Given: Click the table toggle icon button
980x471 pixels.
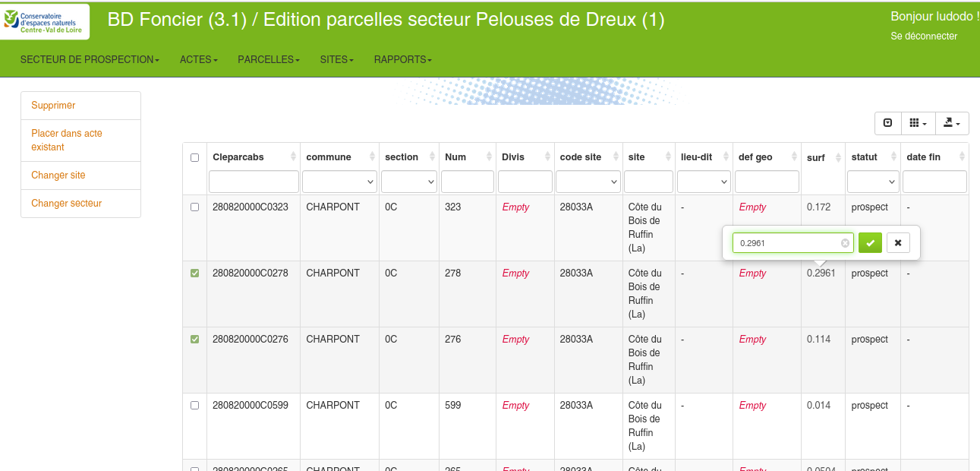Looking at the screenshot, I should (888, 123).
